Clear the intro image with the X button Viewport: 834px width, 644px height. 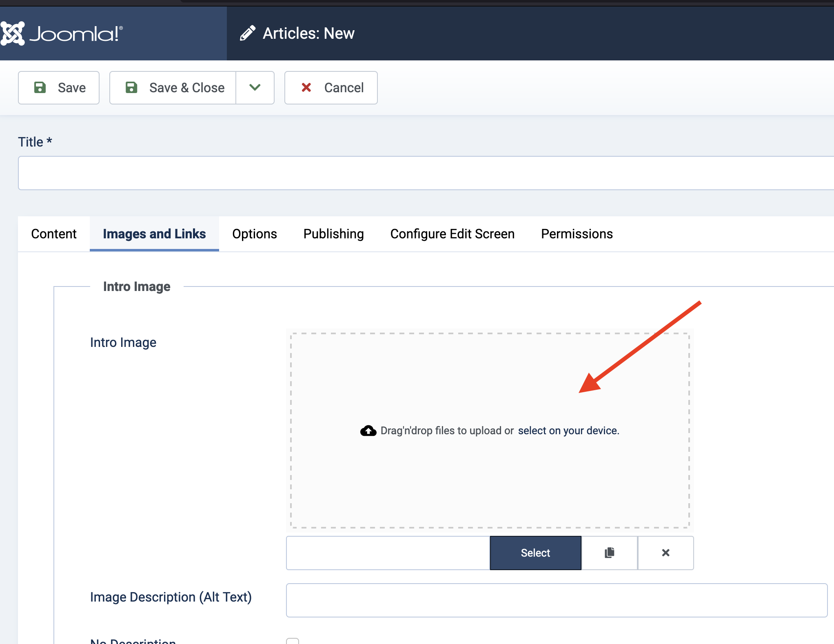tap(665, 553)
